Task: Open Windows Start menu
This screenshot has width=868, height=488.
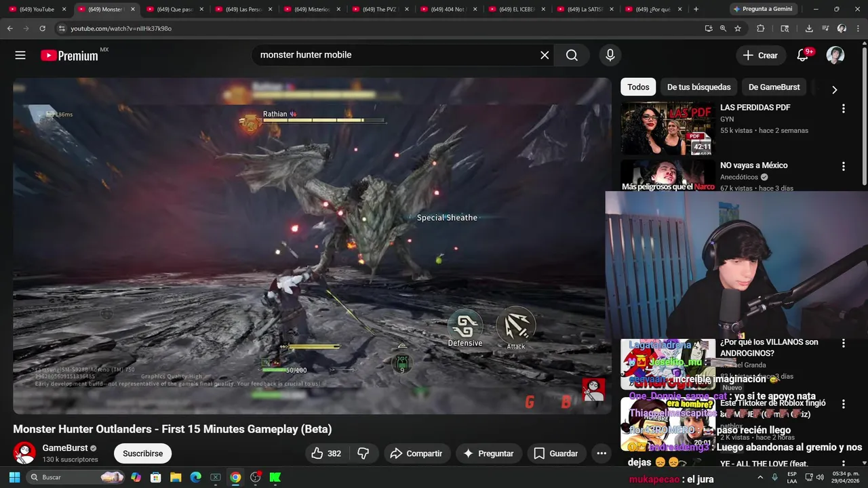Action: (14, 477)
